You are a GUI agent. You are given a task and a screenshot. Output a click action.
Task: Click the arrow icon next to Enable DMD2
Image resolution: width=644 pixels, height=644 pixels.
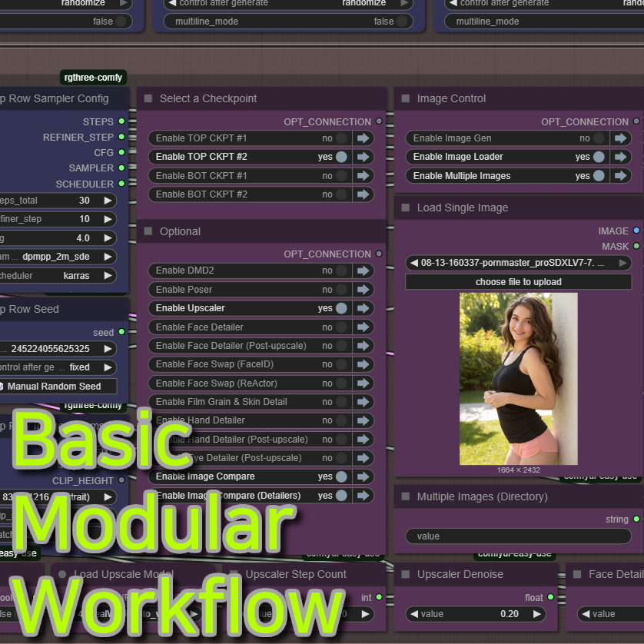pos(363,271)
